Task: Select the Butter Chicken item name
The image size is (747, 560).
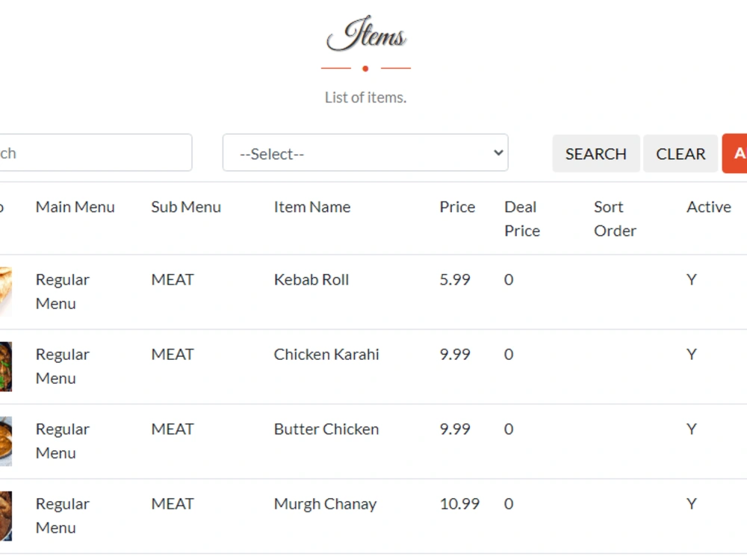Action: click(x=326, y=429)
